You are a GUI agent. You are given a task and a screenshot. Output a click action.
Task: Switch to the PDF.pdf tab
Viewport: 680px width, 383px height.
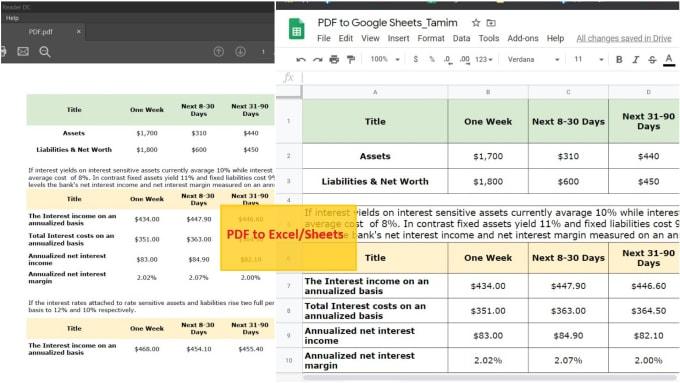click(41, 32)
